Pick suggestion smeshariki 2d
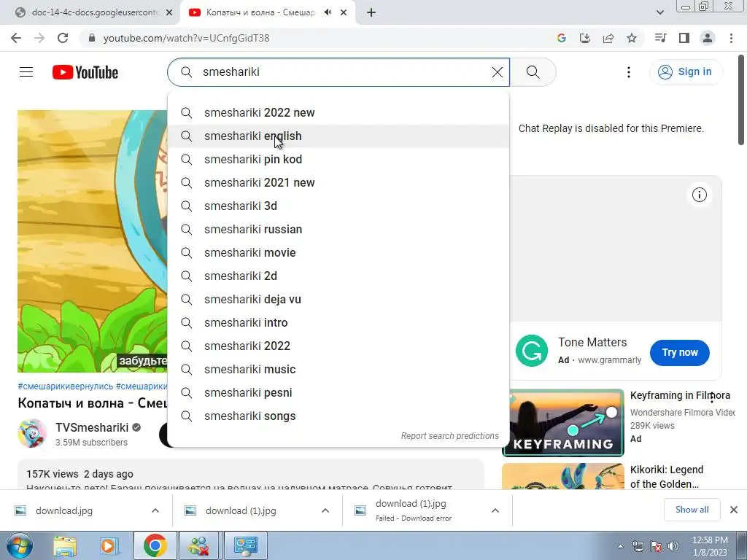Screen dimensions: 747x560 coord(338,276)
